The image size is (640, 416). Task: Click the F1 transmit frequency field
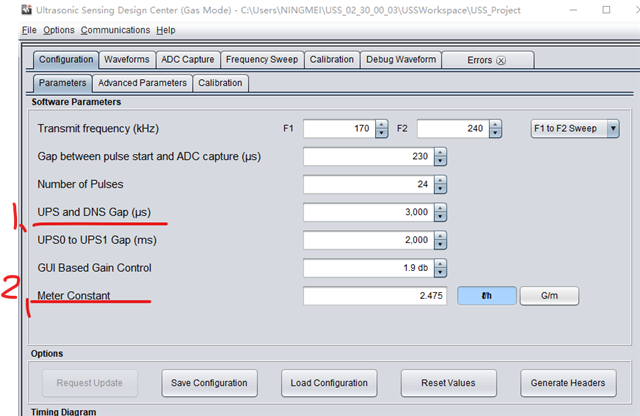click(339, 129)
